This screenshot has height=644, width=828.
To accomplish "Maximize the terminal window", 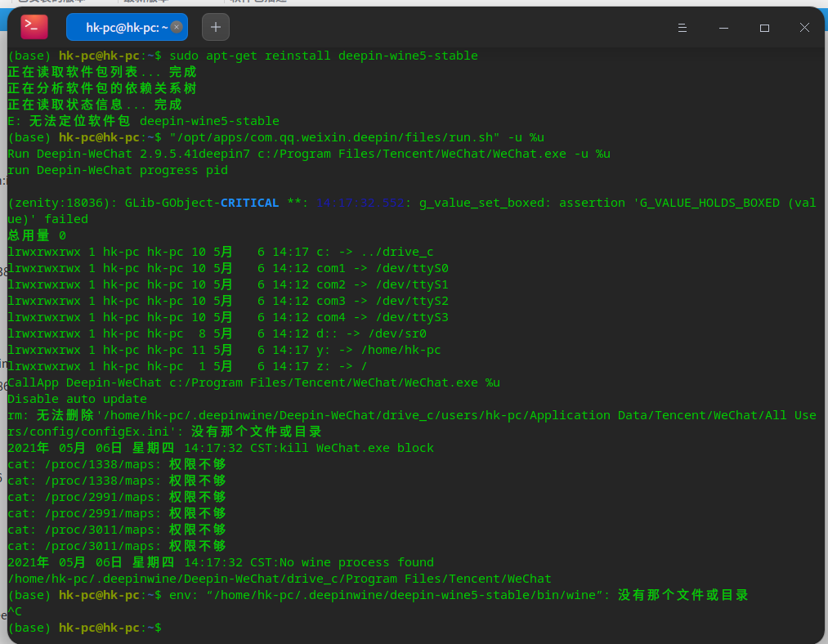I will [x=764, y=28].
